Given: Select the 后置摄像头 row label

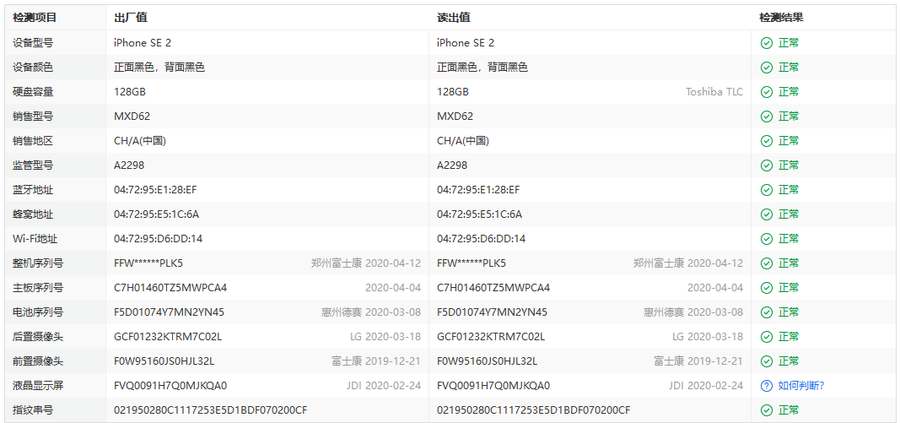Looking at the screenshot, I should [38, 336].
